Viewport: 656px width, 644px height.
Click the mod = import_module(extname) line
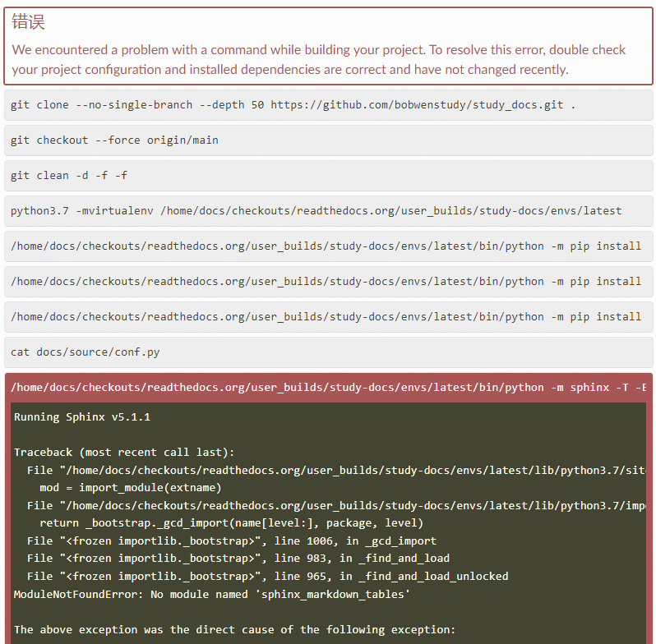tap(131, 488)
